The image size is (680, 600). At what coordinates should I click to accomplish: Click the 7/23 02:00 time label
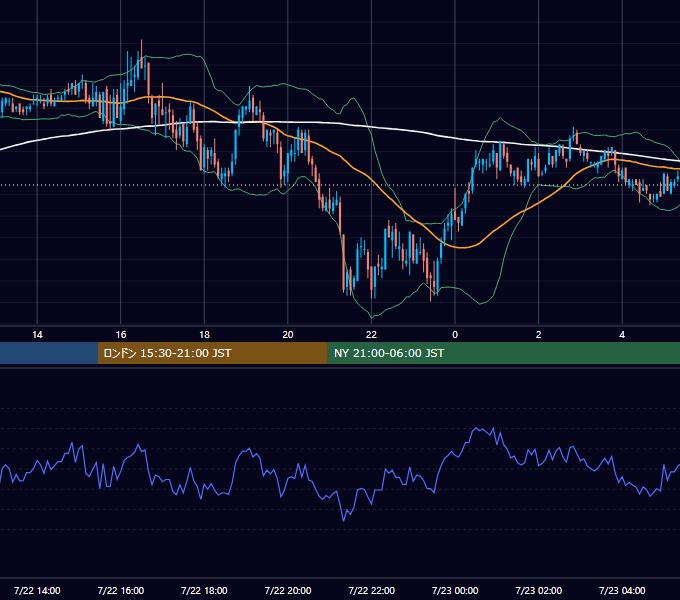pos(539,590)
